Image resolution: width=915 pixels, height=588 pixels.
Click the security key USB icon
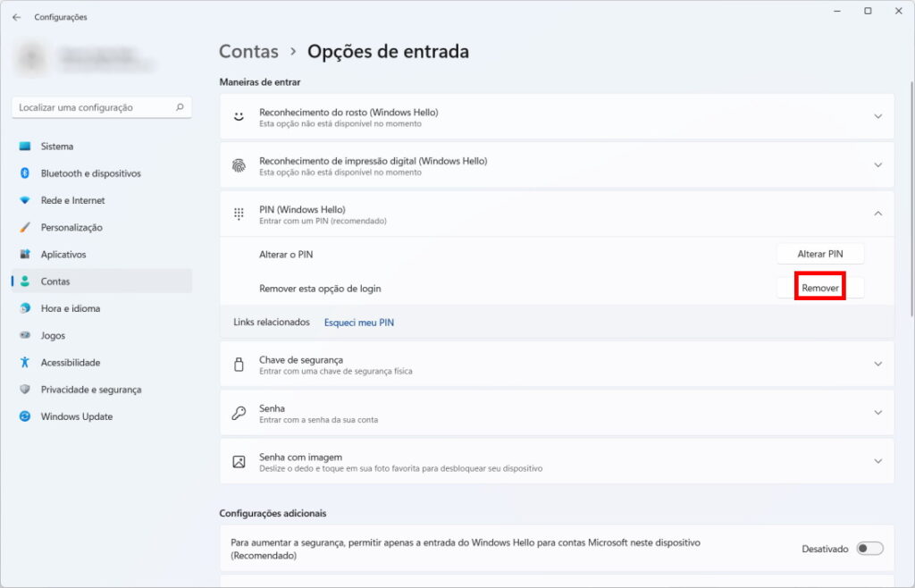coord(239,365)
